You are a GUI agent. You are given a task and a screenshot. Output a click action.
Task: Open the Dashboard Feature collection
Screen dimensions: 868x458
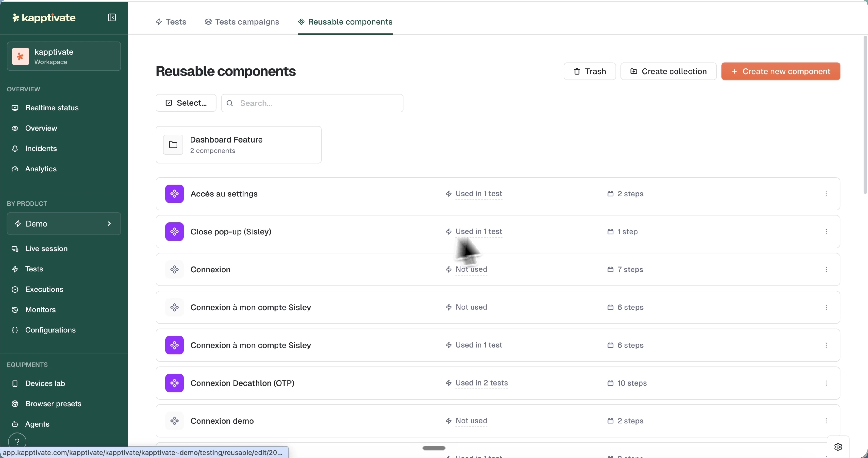(238, 145)
